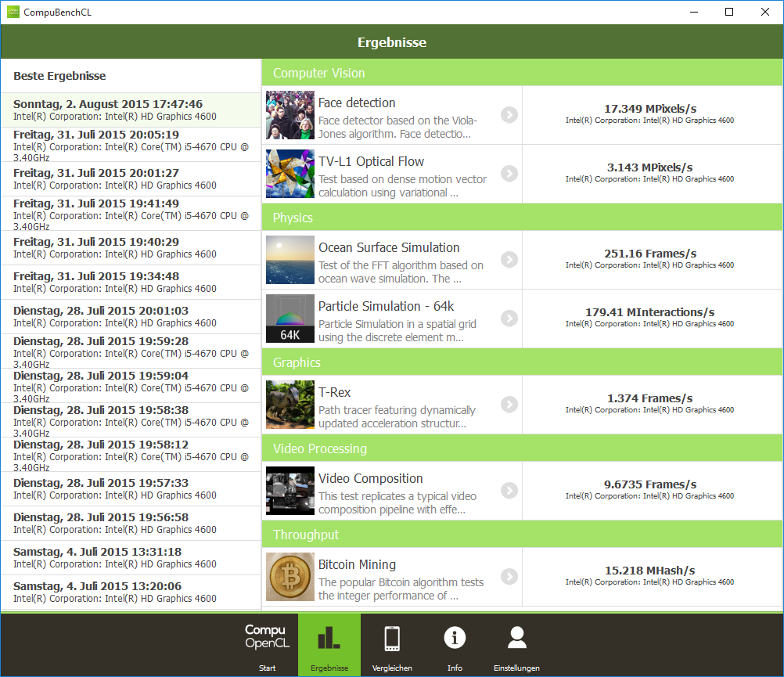Click the 17.349 MPixels/s score
Image resolution: width=784 pixels, height=677 pixels.
click(650, 109)
